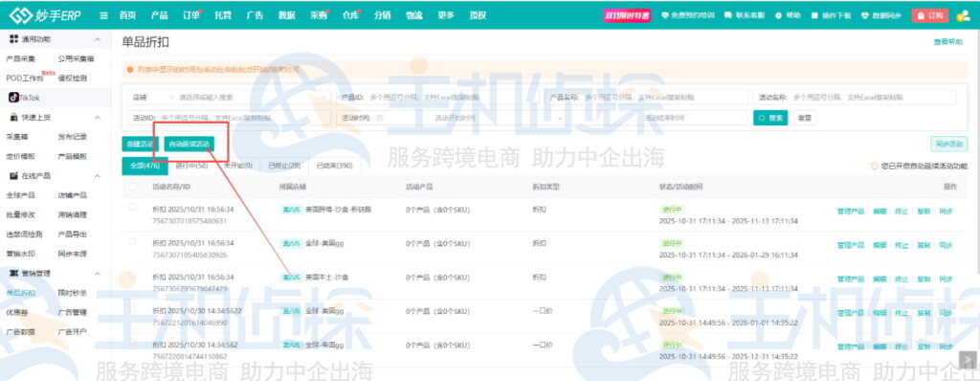This screenshot has width=980, height=381.
Task: Open 违禁词检测 in sidebar
Action: (24, 234)
